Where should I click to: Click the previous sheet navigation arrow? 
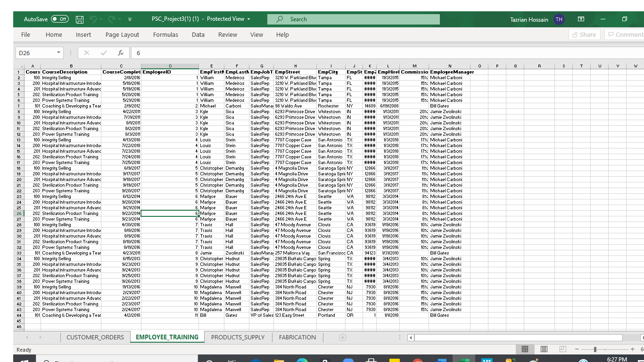[27, 337]
